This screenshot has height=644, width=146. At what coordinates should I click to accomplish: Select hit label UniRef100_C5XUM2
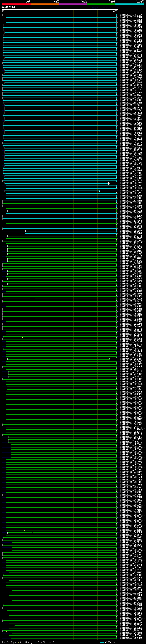[131, 100]
